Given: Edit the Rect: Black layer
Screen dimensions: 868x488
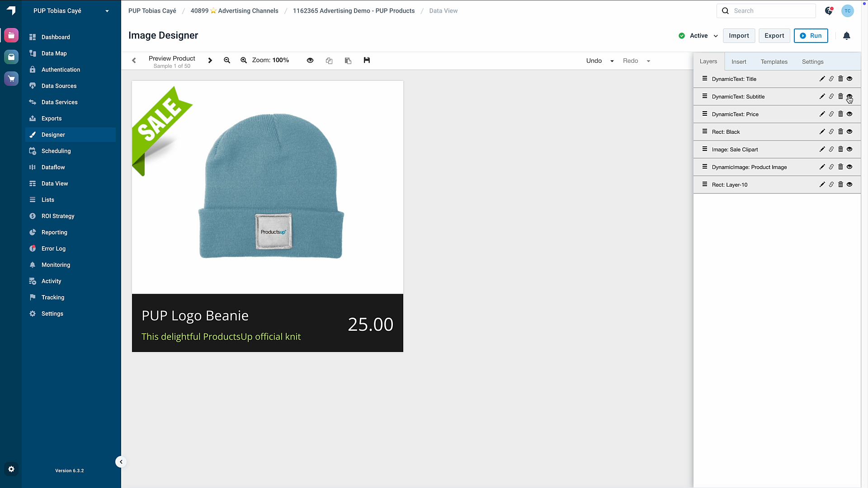Looking at the screenshot, I should 822,131.
